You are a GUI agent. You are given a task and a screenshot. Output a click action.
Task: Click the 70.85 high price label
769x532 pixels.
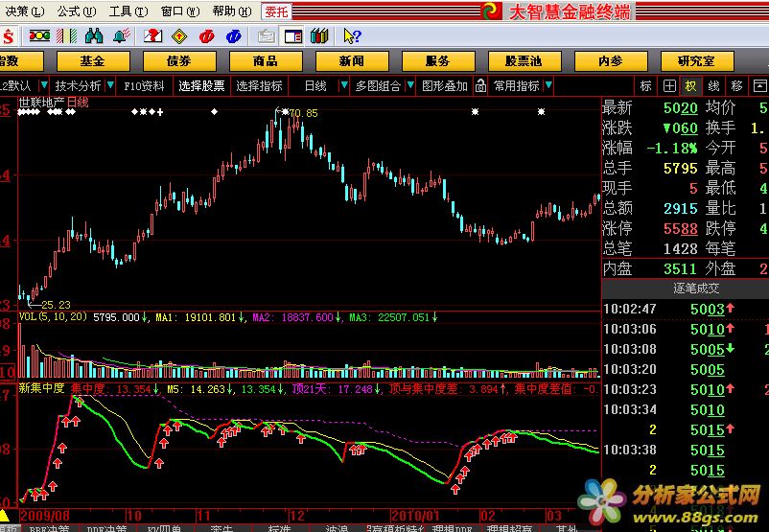pos(303,113)
